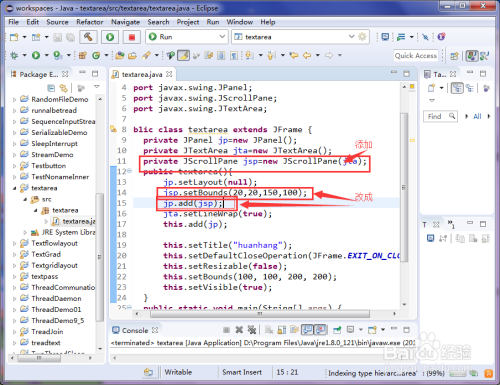500x385 pixels.
Task: Click the New Task icon in Task List
Action: pyautogui.click(x=431, y=88)
